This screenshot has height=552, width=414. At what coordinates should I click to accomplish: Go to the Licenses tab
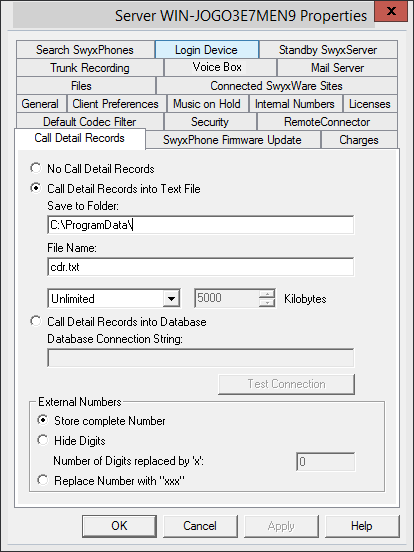(370, 104)
